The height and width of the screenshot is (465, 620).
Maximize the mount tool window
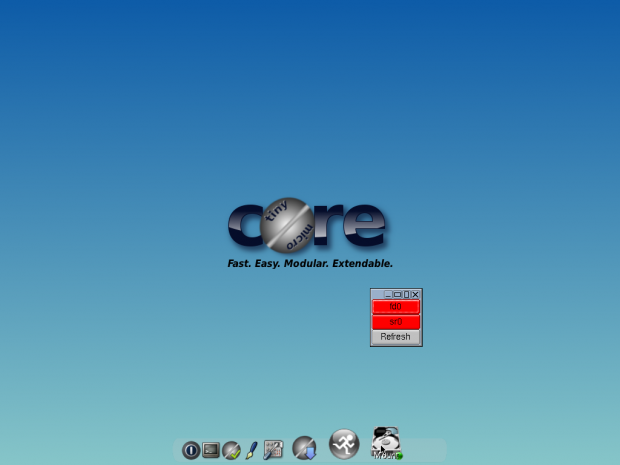click(x=397, y=295)
